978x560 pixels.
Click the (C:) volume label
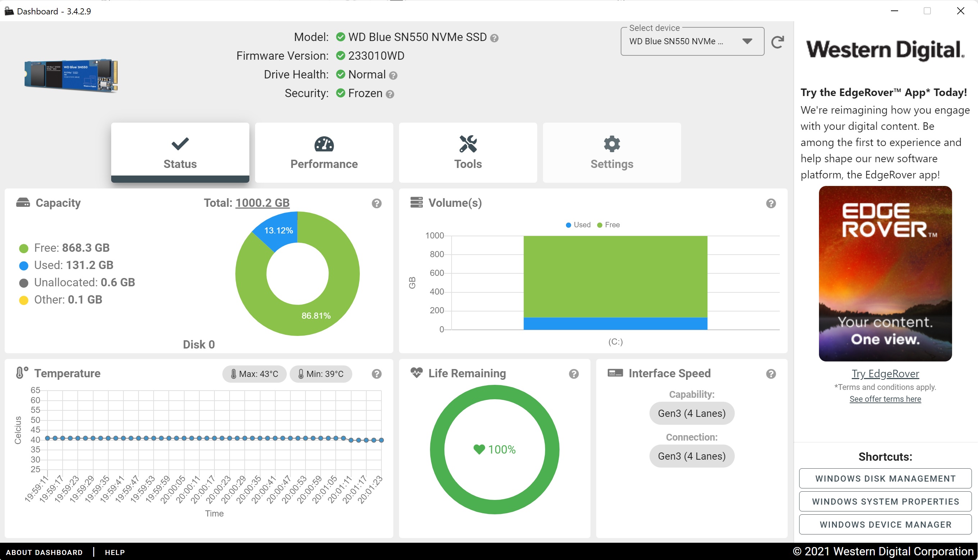tap(615, 342)
